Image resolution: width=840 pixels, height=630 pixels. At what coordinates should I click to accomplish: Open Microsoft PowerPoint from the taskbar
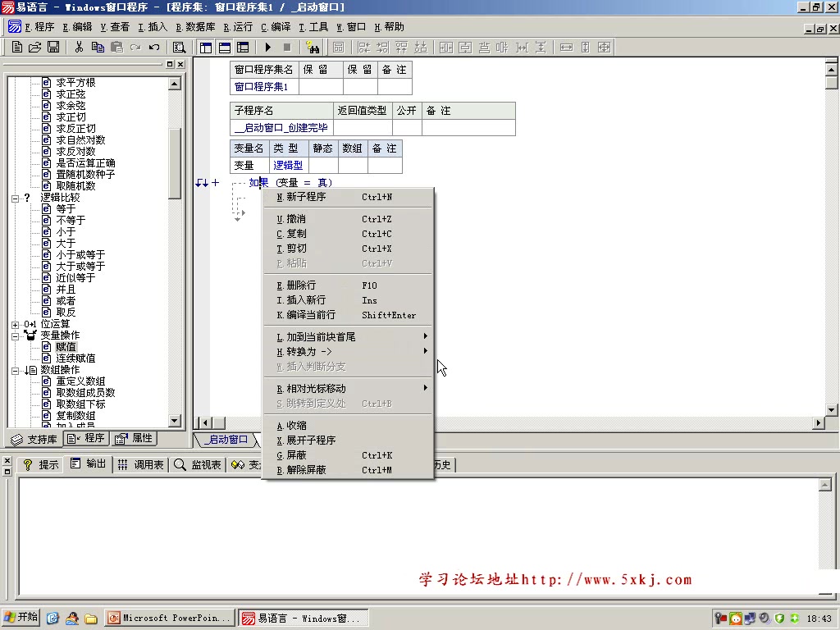[x=168, y=617]
